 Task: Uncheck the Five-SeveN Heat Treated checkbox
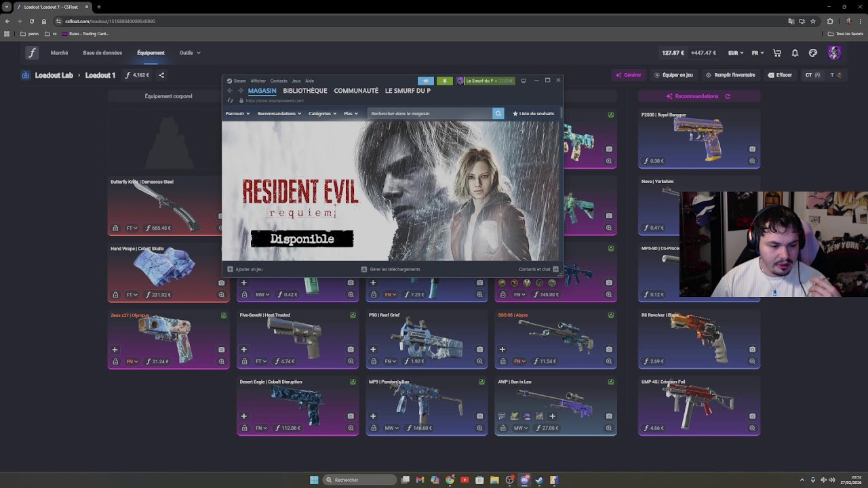click(353, 315)
